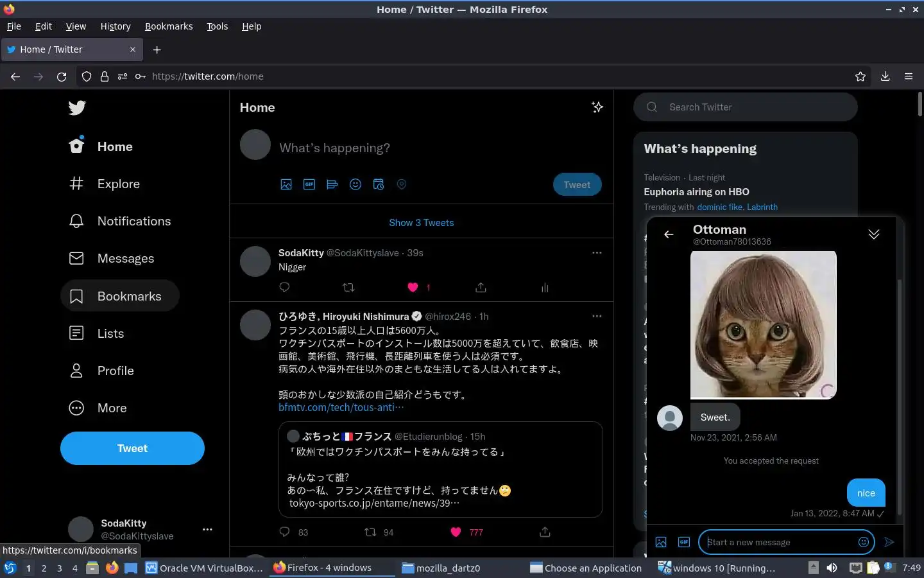Open SodaKitty account switcher menu

(x=207, y=529)
